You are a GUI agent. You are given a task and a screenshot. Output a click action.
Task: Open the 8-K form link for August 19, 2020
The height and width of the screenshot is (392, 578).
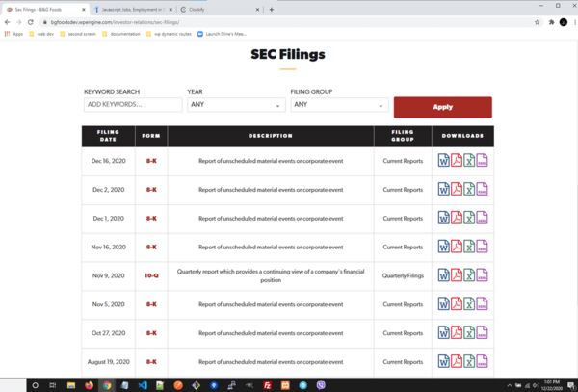click(151, 362)
